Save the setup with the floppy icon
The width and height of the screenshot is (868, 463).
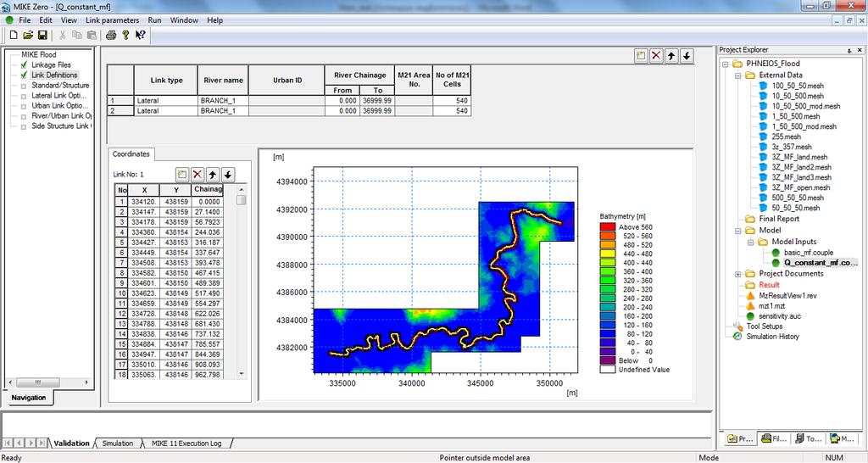42,35
